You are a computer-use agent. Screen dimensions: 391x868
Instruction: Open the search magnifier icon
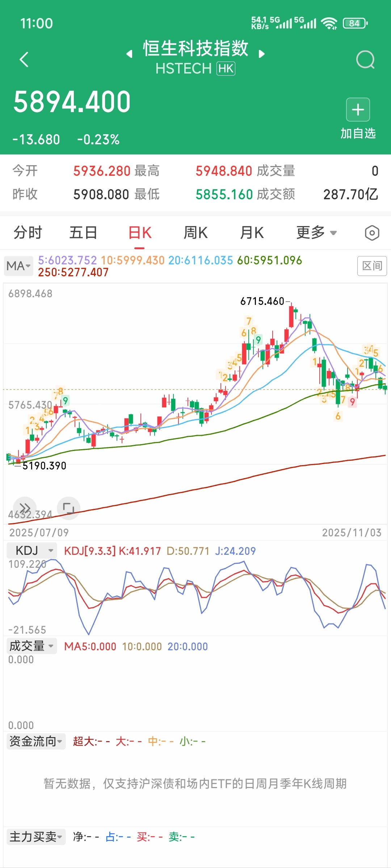point(365,60)
